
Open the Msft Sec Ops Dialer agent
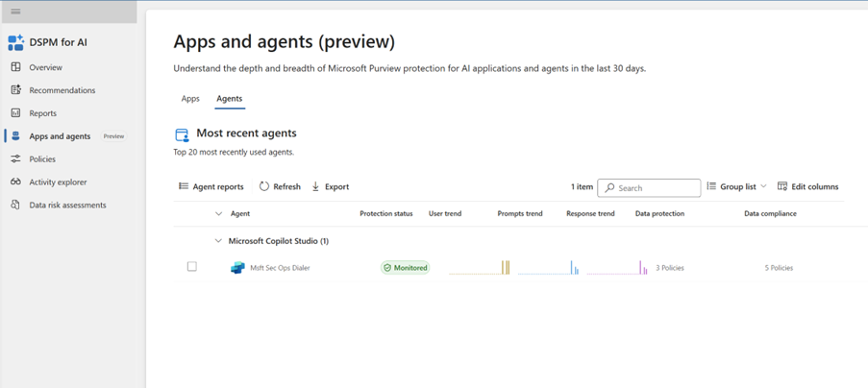280,268
